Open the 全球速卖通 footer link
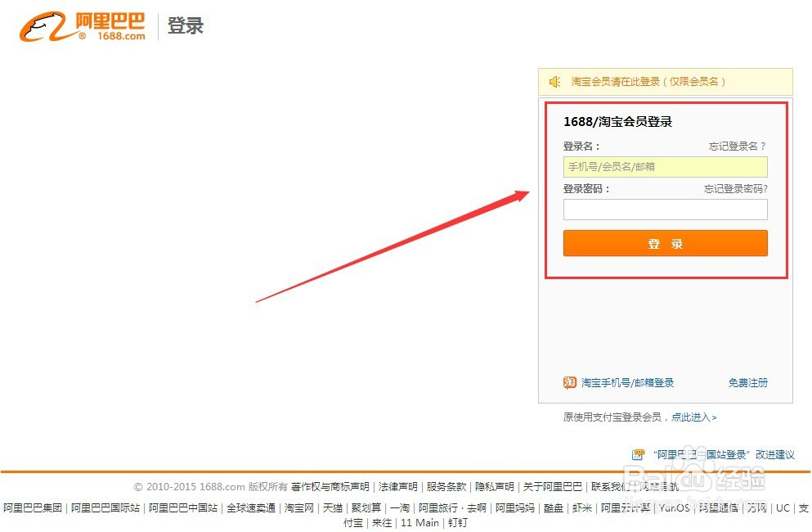The image size is (812, 532). tap(251, 507)
